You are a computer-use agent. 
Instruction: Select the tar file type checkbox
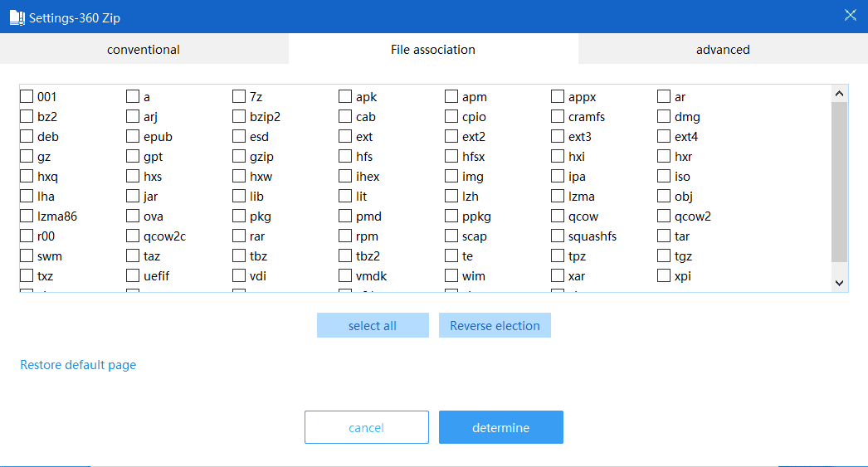coord(665,236)
